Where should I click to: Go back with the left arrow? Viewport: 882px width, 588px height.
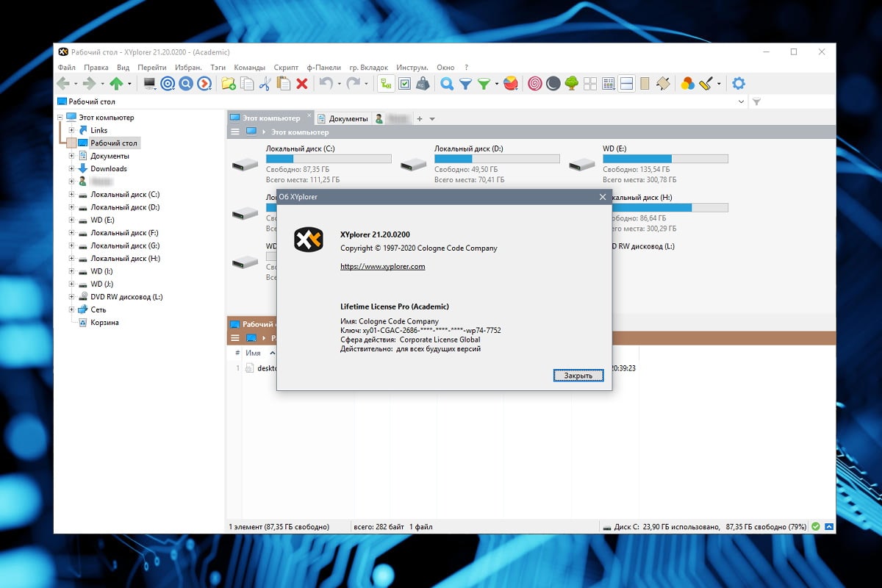63,84
